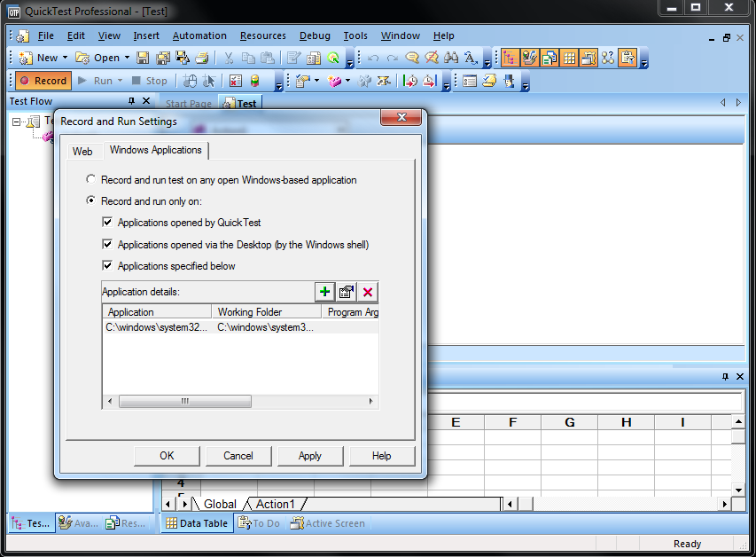Open the File menu
The width and height of the screenshot is (756, 557).
[46, 35]
